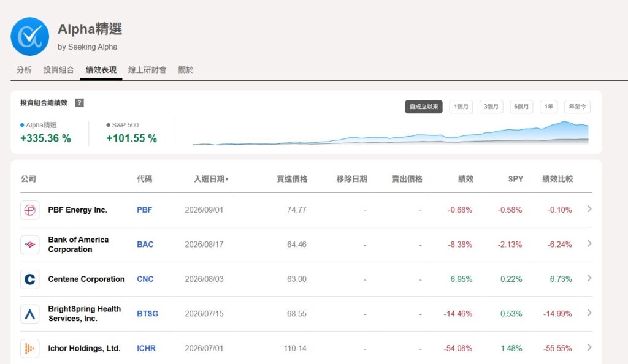Click the +335.36 % return value
The width and height of the screenshot is (628, 364).
(x=45, y=138)
